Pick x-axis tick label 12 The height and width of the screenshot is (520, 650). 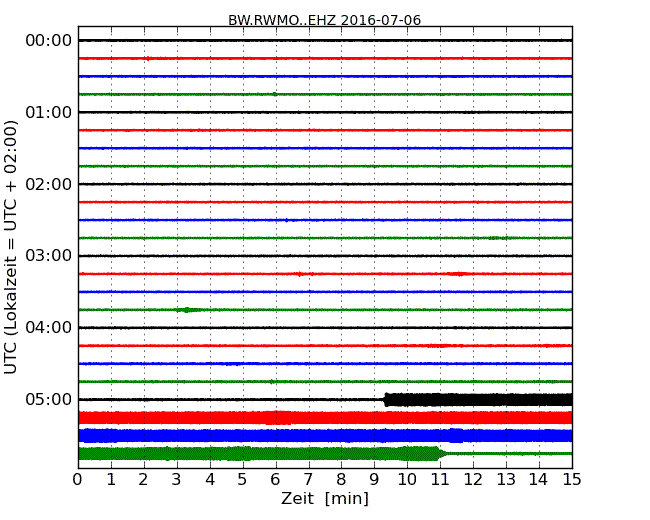coord(473,480)
